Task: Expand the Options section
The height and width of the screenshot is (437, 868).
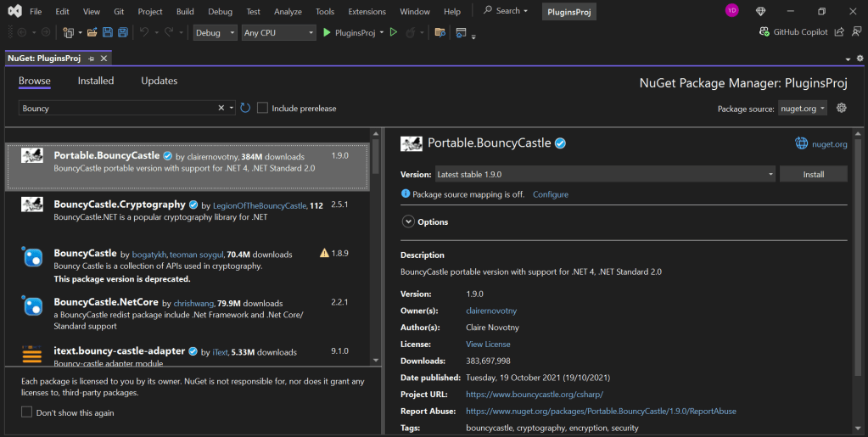Action: [x=408, y=221]
